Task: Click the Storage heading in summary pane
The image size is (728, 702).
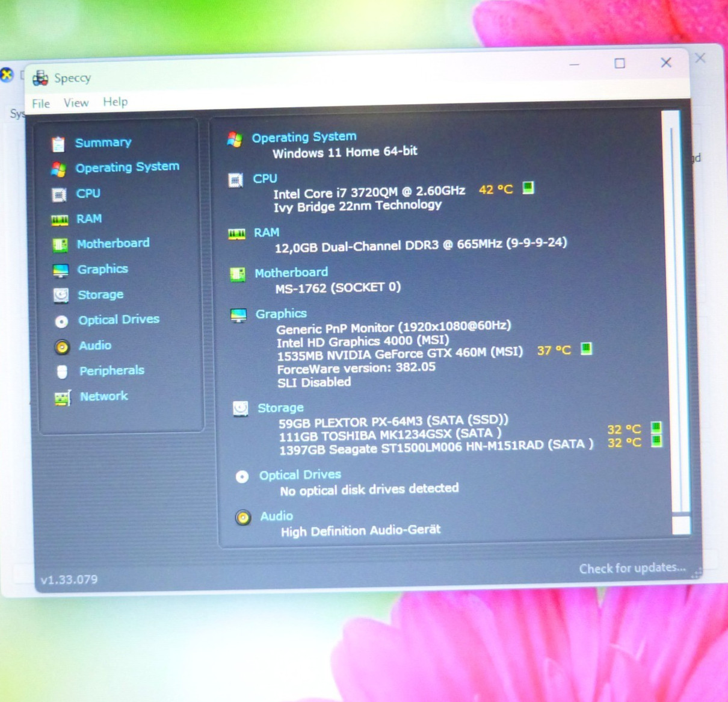Action: pos(280,408)
